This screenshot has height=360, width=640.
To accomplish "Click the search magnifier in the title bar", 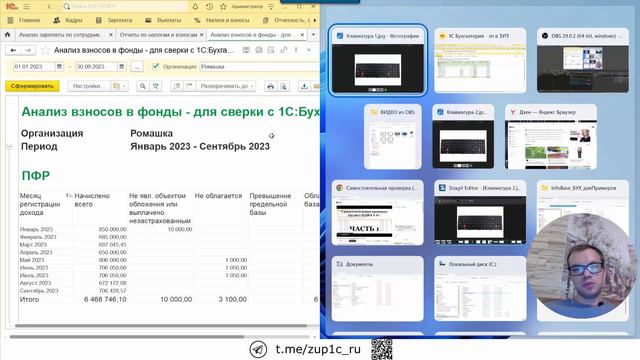I will (x=67, y=7).
